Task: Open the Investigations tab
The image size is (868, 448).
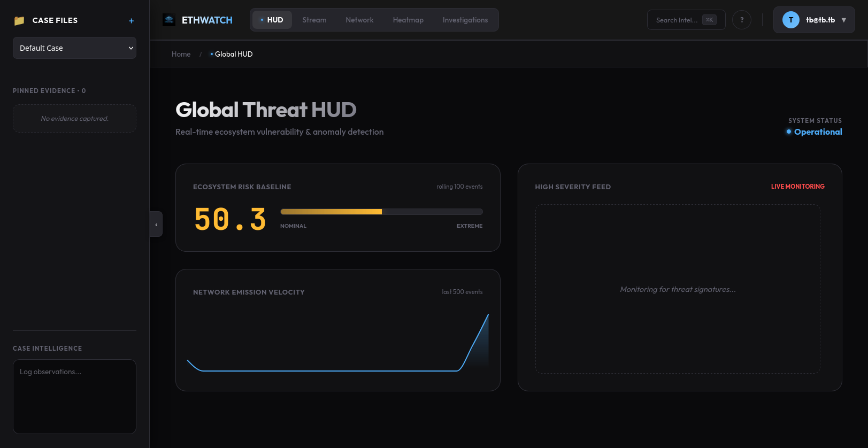Action: point(465,20)
